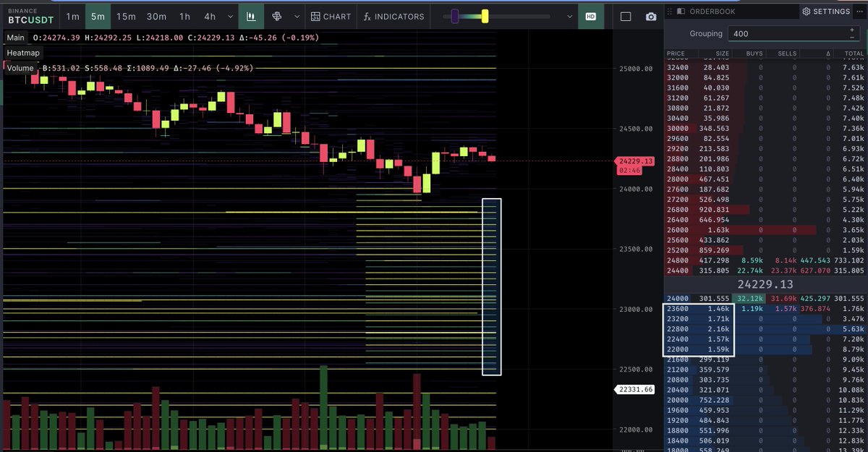Expand the drawing tool dropdown chevron

tap(297, 16)
